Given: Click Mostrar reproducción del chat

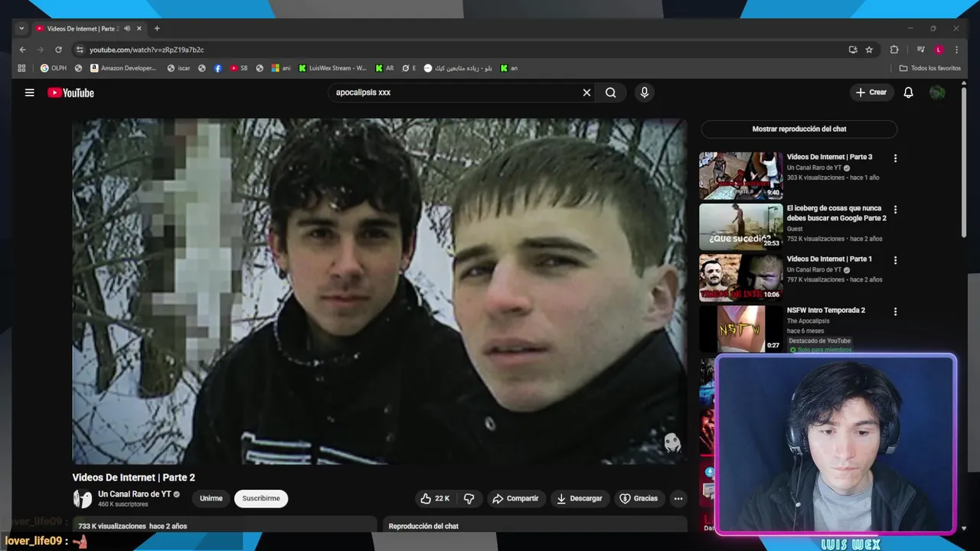Looking at the screenshot, I should pyautogui.click(x=799, y=129).
